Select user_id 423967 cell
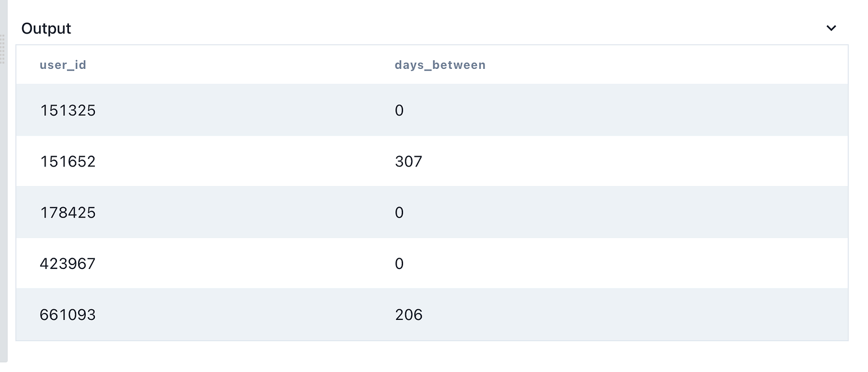The height and width of the screenshot is (372, 868). [68, 264]
